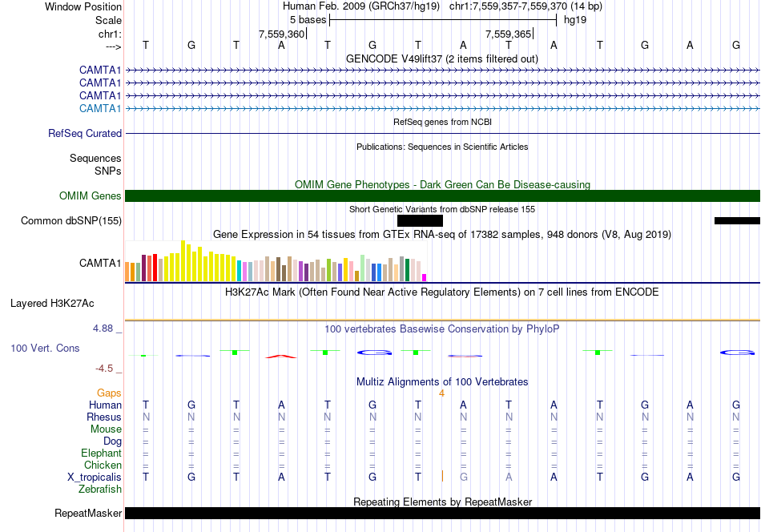Open the OMIM Gene Phenotypes track title
This screenshot has height=532, width=761.
point(442,184)
